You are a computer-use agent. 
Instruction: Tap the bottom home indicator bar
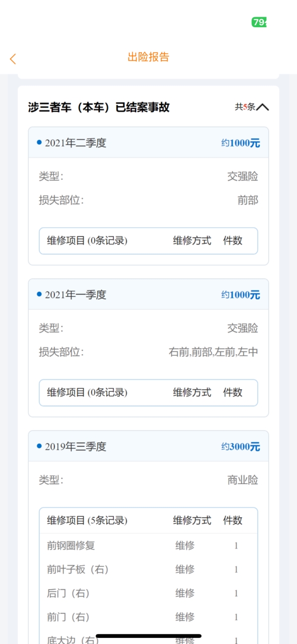point(148,636)
